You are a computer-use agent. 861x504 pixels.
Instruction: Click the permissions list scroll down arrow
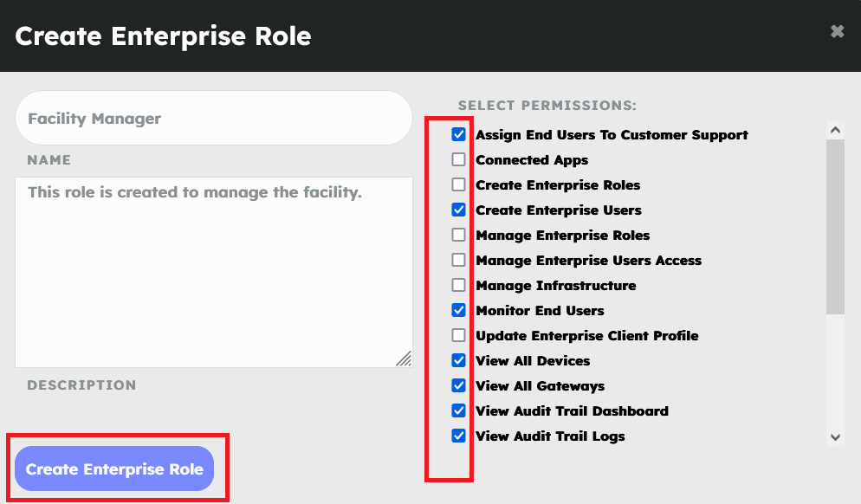coord(835,437)
